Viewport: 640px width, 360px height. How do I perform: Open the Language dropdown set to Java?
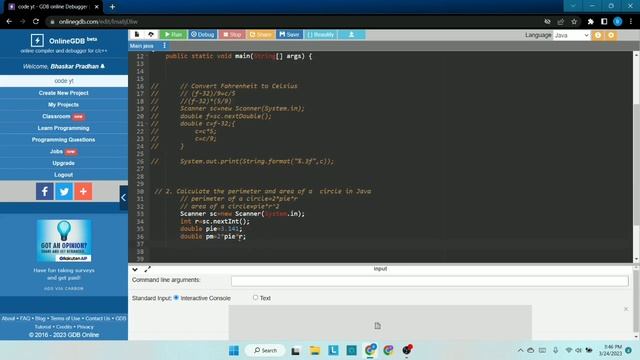pyautogui.click(x=571, y=35)
